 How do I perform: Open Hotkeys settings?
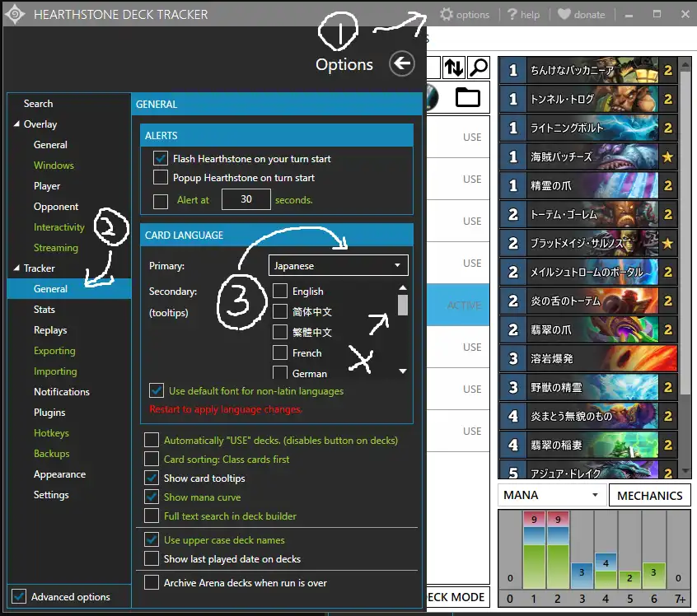(x=51, y=433)
